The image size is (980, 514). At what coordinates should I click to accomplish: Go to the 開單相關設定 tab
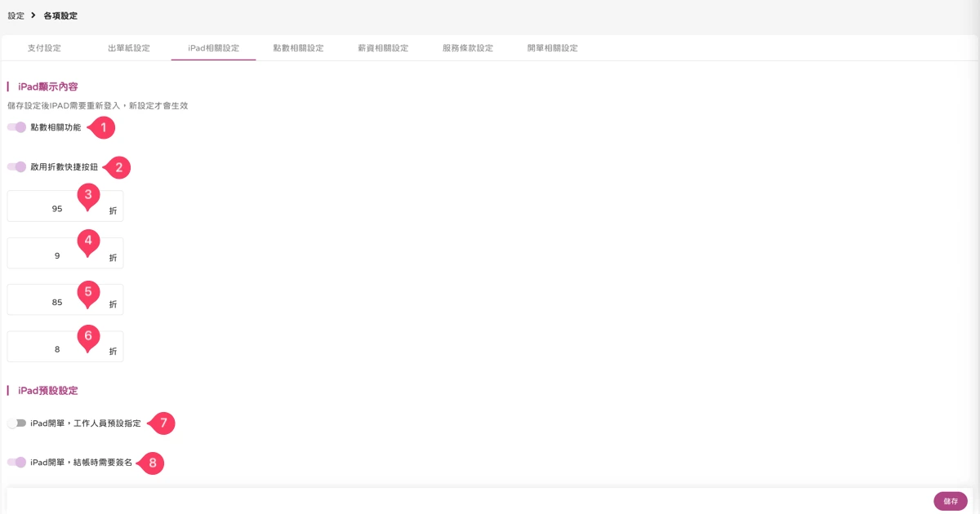[553, 48]
